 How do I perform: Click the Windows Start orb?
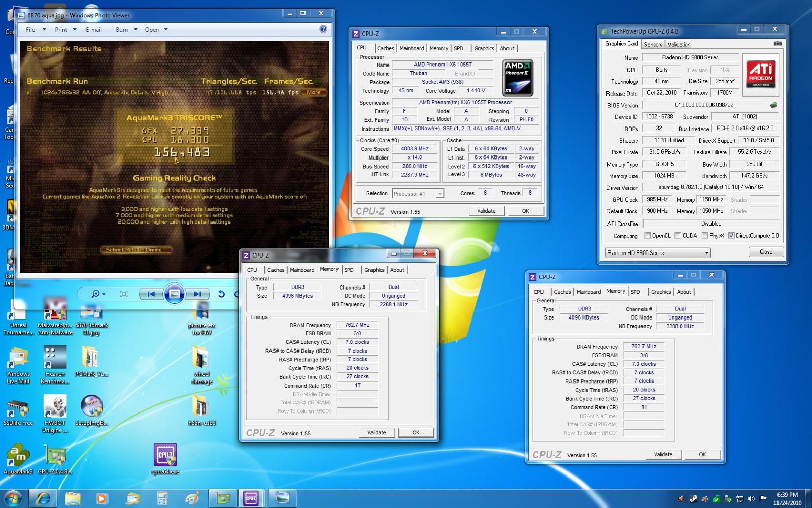[12, 498]
